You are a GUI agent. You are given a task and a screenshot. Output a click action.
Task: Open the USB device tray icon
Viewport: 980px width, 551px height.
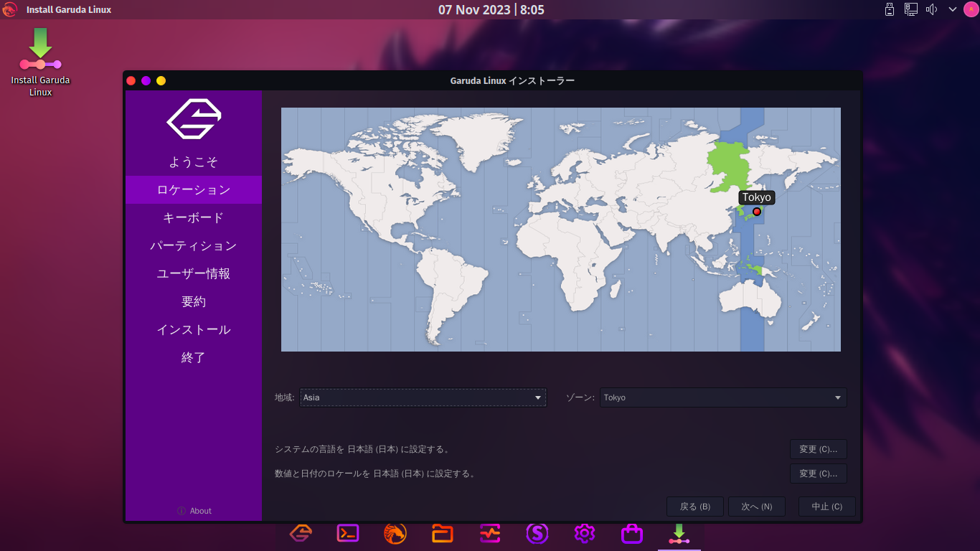pos(890,10)
